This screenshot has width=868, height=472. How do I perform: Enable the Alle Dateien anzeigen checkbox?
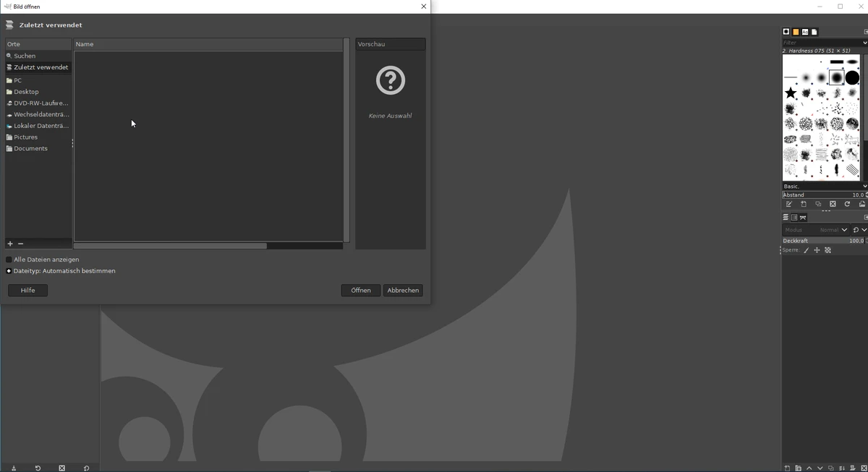point(9,259)
